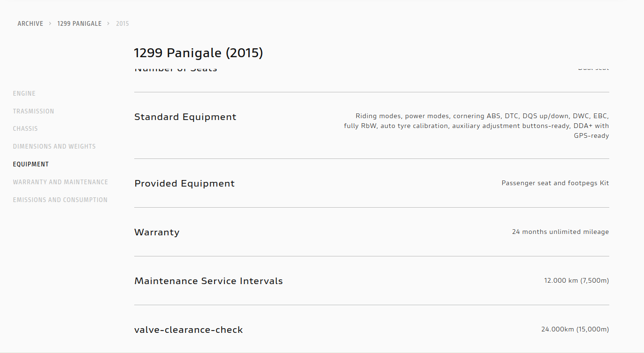Jump to the ENGINE section in sidebar
644x353 pixels.
[x=24, y=93]
